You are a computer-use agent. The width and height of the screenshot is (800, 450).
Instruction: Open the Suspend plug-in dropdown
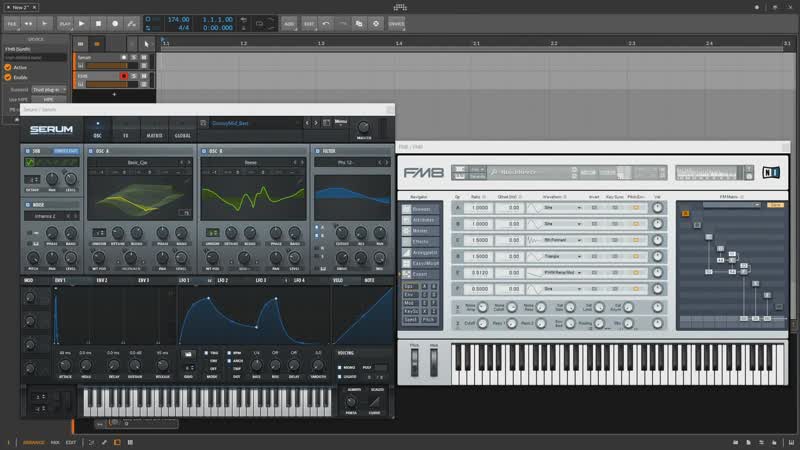tap(49, 90)
